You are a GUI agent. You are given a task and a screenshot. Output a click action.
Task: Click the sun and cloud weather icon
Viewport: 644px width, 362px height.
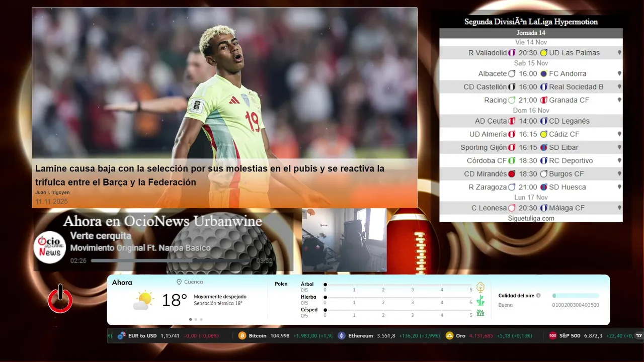pyautogui.click(x=143, y=301)
